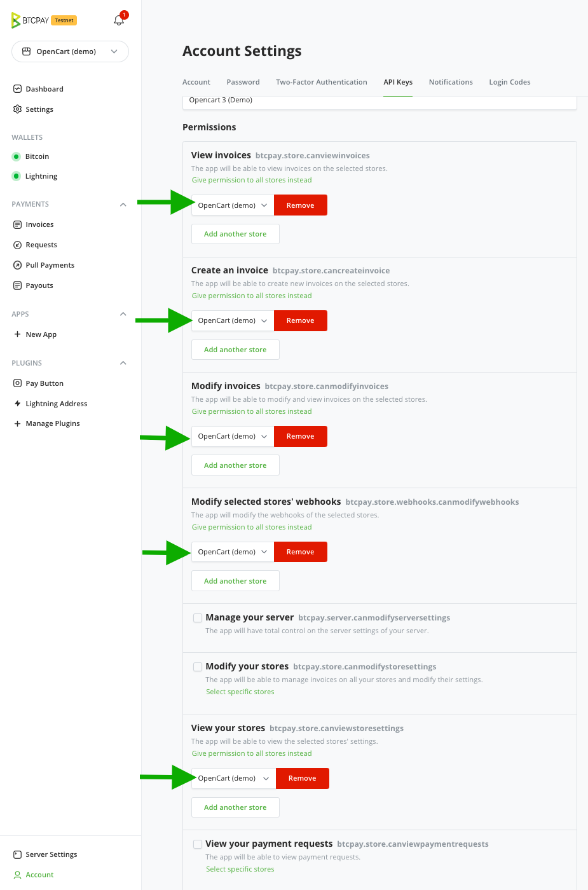
Task: Click Give permission to all stores under Modify invoices
Action: (251, 411)
